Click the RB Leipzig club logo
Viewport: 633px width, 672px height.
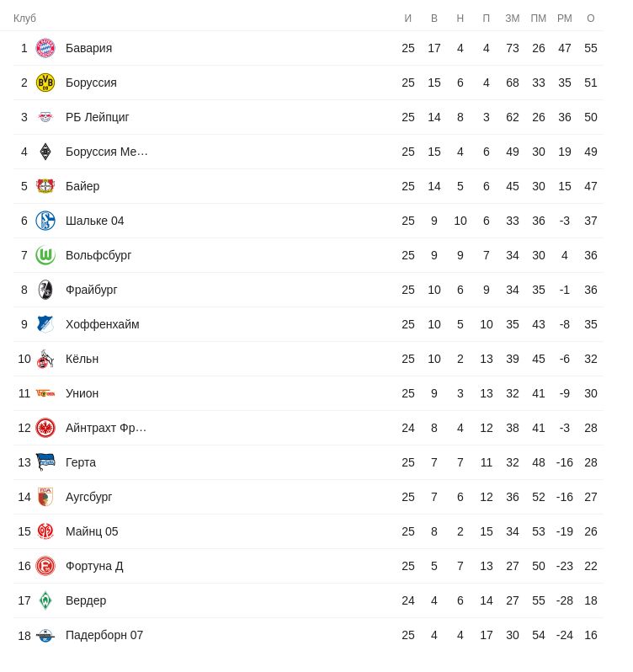coord(45,117)
